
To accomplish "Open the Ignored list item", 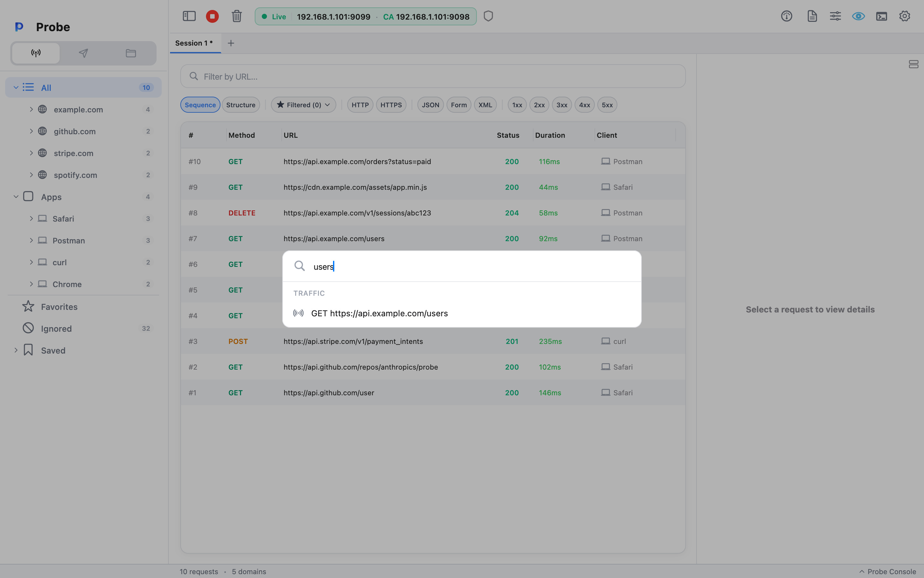I will 83,328.
